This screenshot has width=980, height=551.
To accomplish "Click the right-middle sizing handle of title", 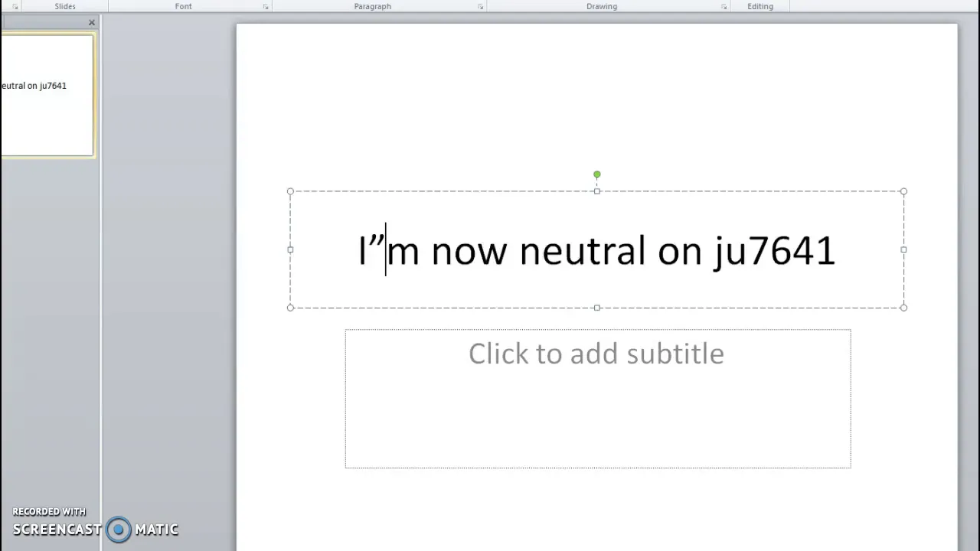I will pyautogui.click(x=903, y=249).
